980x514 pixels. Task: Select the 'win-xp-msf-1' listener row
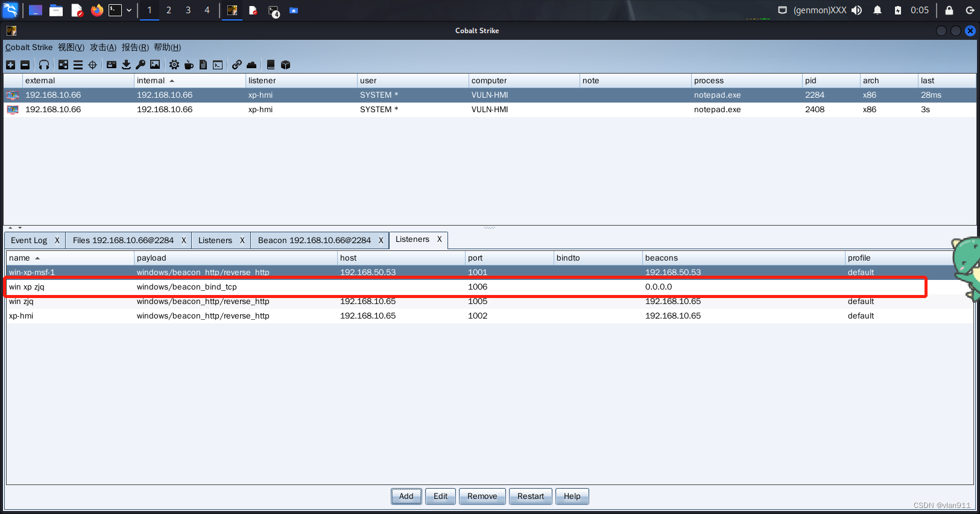pos(490,273)
